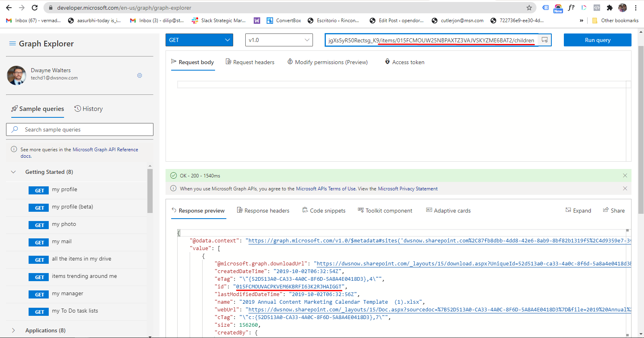The width and height of the screenshot is (644, 338).
Task: Switch to the Sample queries tab
Action: coord(38,109)
